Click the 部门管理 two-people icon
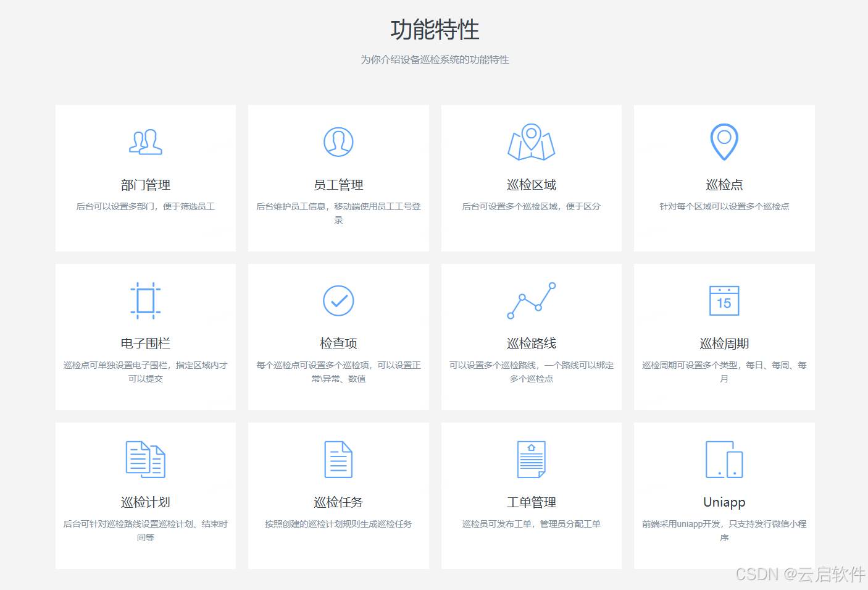The image size is (868, 590). [x=146, y=142]
